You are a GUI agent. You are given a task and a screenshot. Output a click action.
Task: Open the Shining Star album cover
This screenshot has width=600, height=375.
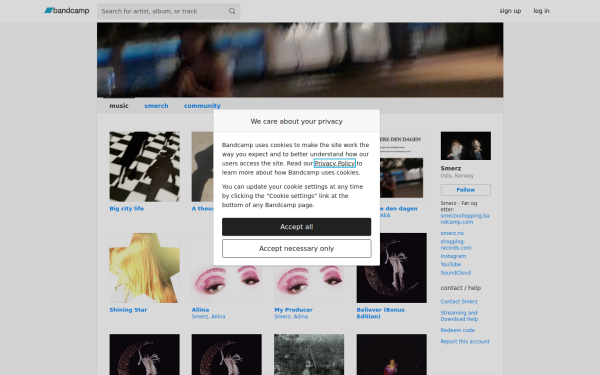144,268
